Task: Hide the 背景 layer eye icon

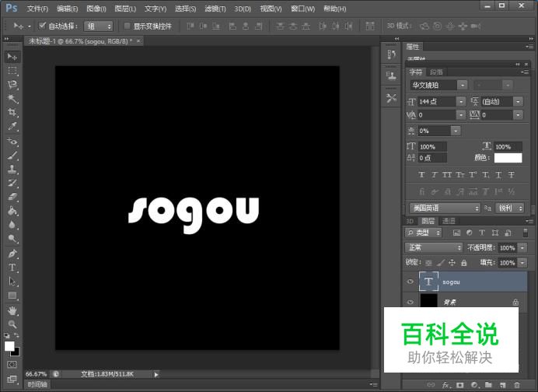Action: pos(410,302)
